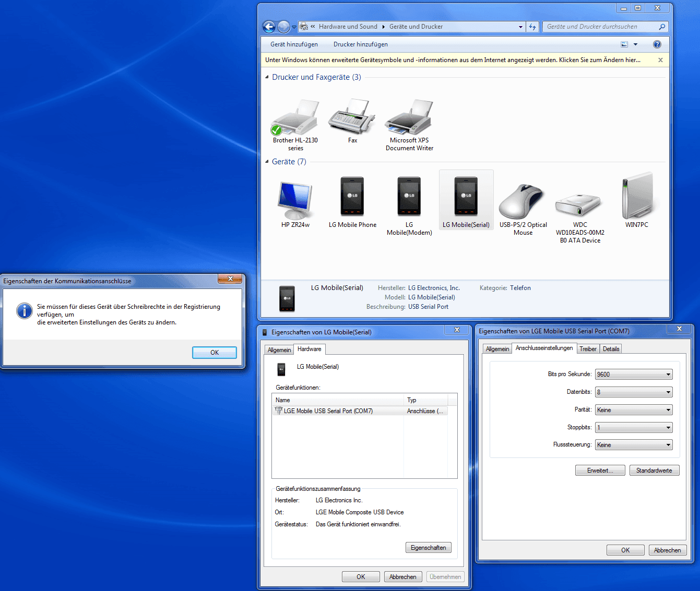Open the Help question mark icon

click(x=657, y=44)
